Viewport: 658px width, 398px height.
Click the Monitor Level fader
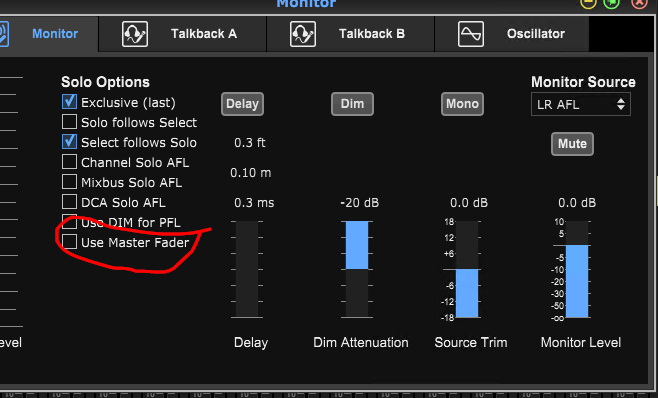coord(577,269)
